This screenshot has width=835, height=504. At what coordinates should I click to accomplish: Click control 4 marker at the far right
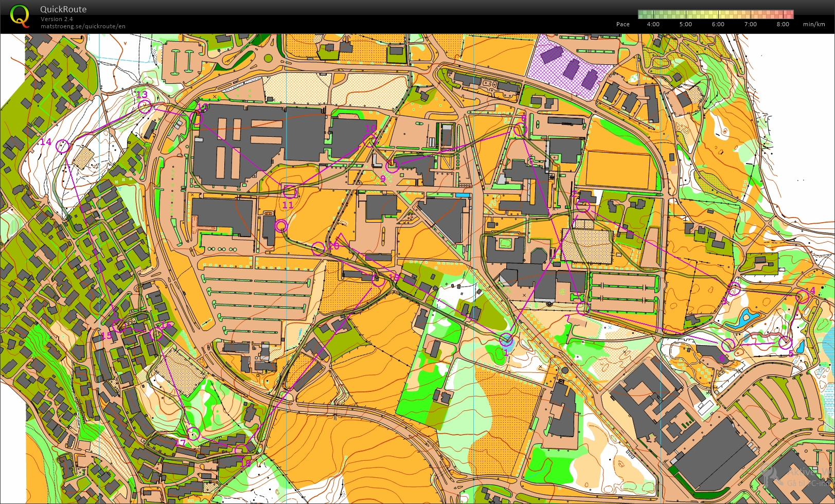[x=803, y=296]
